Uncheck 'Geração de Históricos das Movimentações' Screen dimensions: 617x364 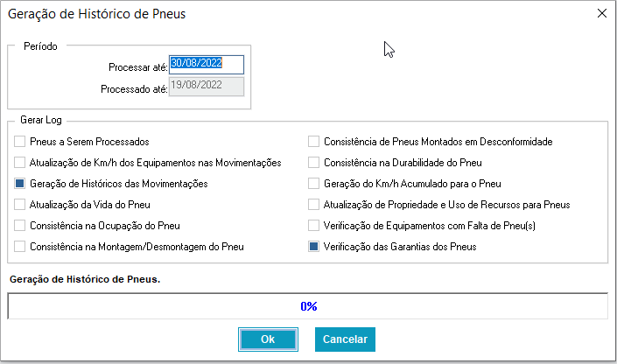tap(20, 184)
